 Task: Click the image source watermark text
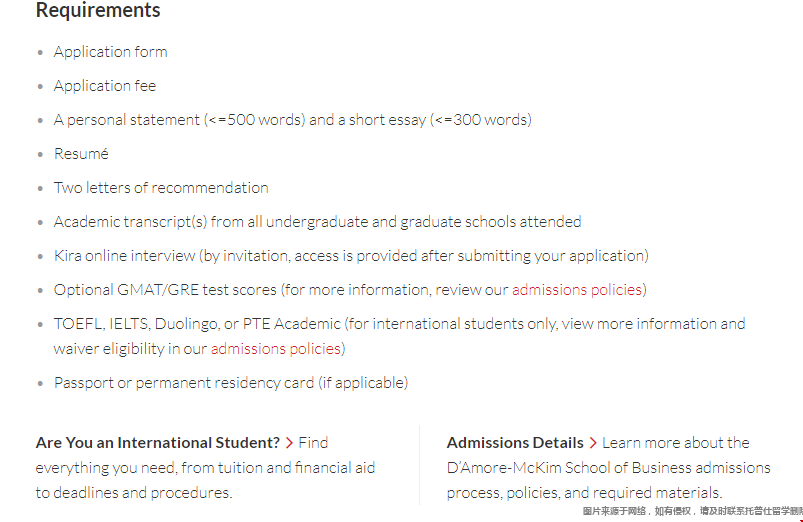(x=692, y=511)
